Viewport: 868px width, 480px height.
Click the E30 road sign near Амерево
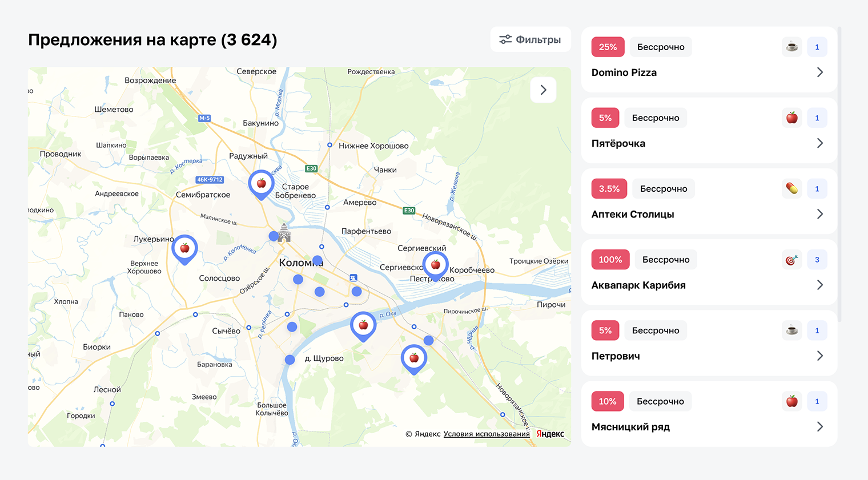click(x=409, y=211)
